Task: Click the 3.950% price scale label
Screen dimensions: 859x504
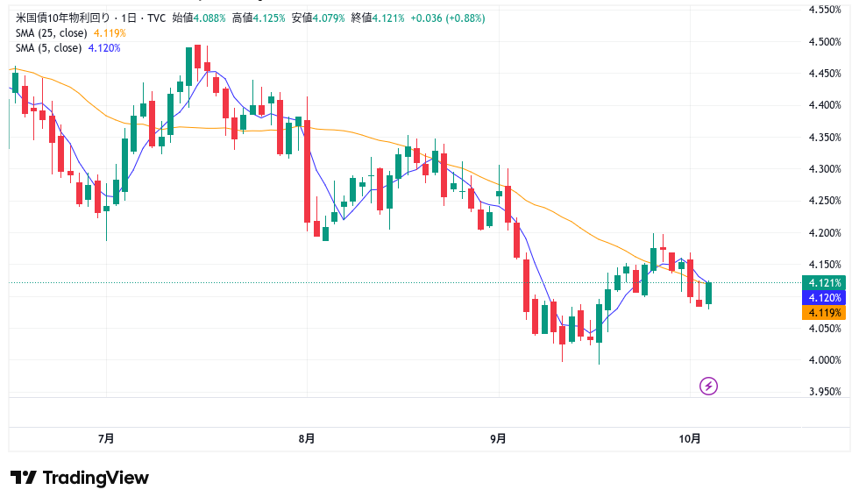Action: click(824, 392)
